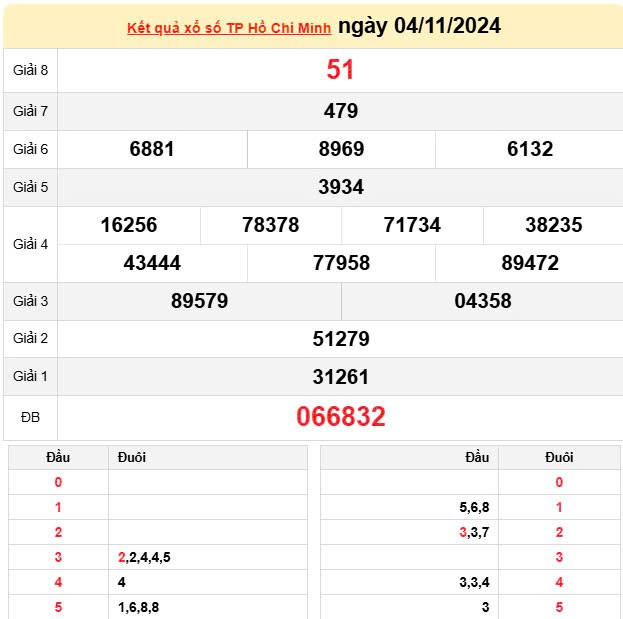Open the Kết quả xổ số TP Hồ Chí Minh link

pos(230,27)
